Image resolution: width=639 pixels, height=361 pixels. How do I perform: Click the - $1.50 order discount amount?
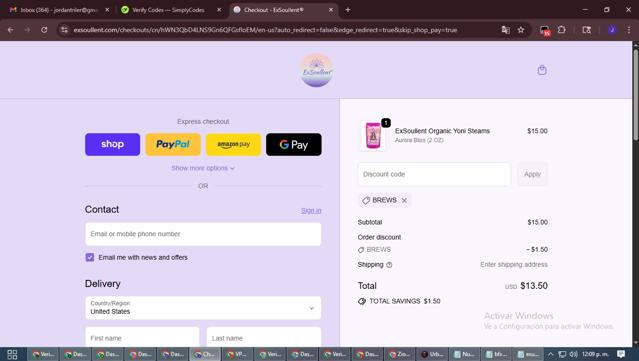[537, 249]
